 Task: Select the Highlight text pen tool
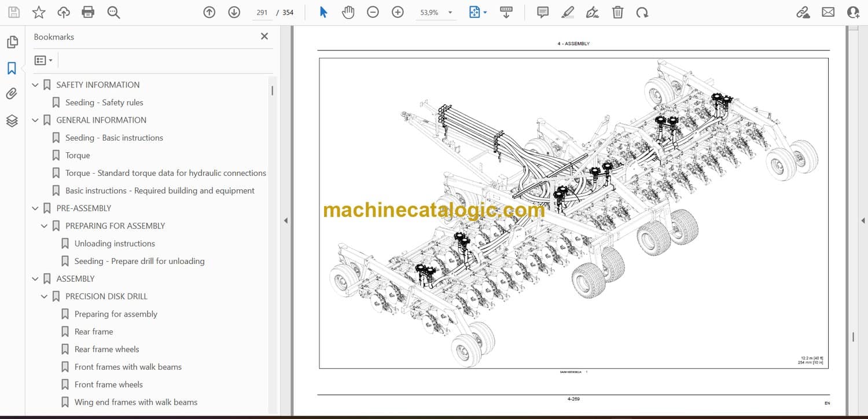(568, 12)
